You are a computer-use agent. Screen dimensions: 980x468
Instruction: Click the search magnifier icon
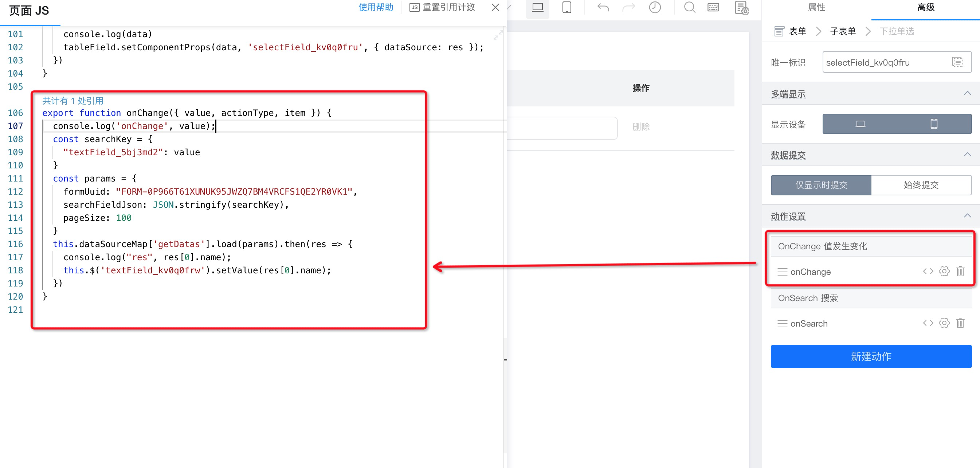689,8
